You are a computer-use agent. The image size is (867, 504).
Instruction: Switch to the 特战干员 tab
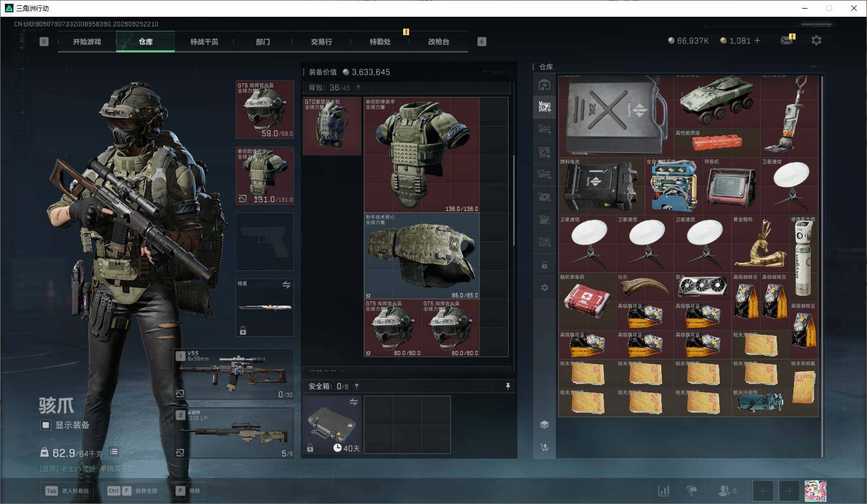[x=204, y=42]
